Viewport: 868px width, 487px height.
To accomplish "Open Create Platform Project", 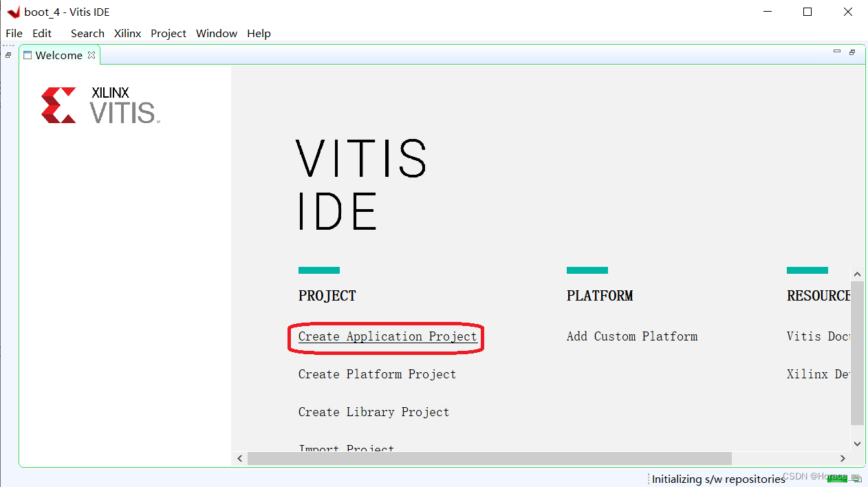I will tap(377, 374).
